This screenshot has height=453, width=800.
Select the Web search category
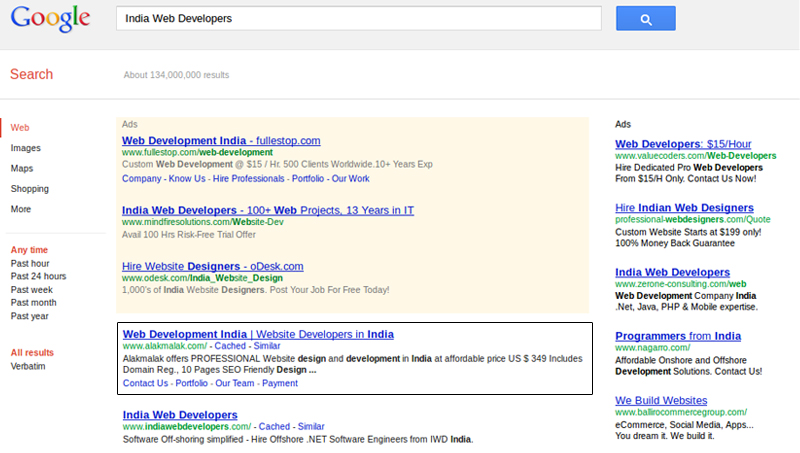(x=20, y=128)
